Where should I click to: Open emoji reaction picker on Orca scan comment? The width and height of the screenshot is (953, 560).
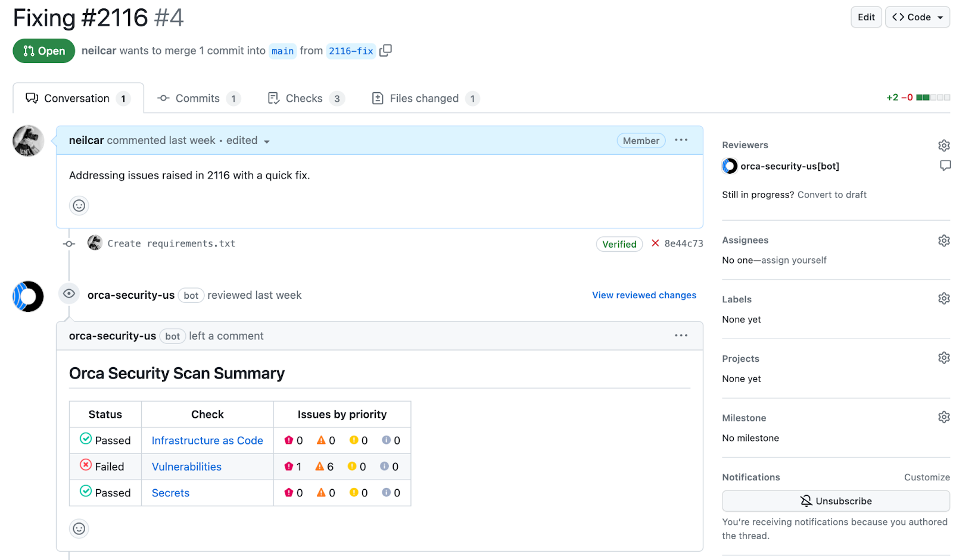tap(79, 528)
